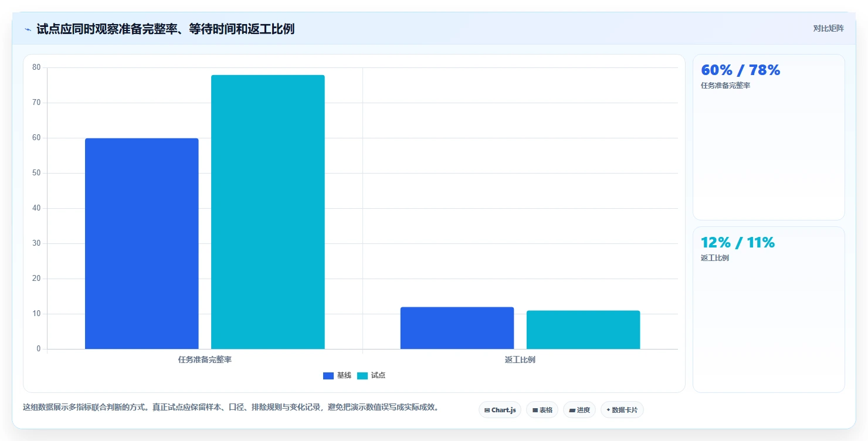
Task: Click the 60% / 78% card value
Action: click(740, 70)
